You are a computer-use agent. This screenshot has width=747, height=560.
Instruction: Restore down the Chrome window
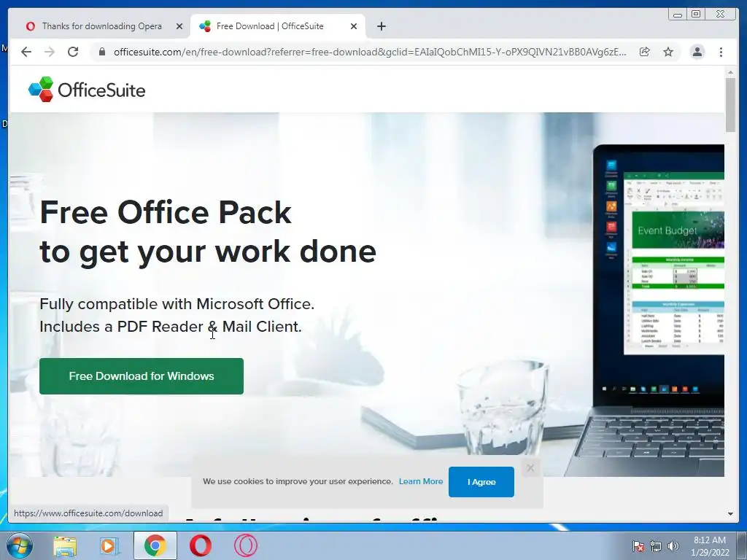[x=696, y=15]
